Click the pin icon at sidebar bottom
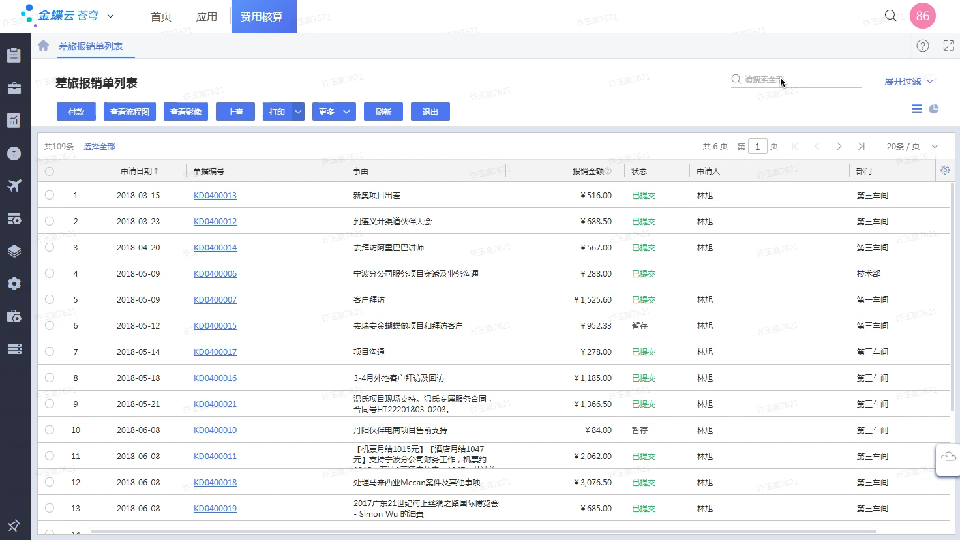This screenshot has width=960, height=540. [x=13, y=525]
